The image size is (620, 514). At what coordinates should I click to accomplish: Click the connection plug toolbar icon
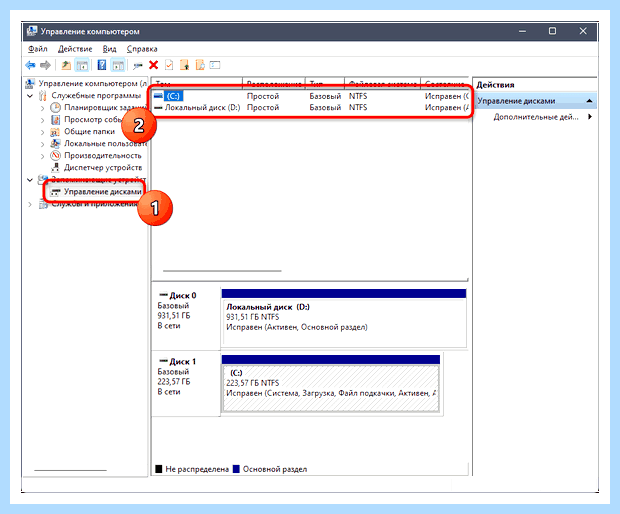[x=137, y=66]
